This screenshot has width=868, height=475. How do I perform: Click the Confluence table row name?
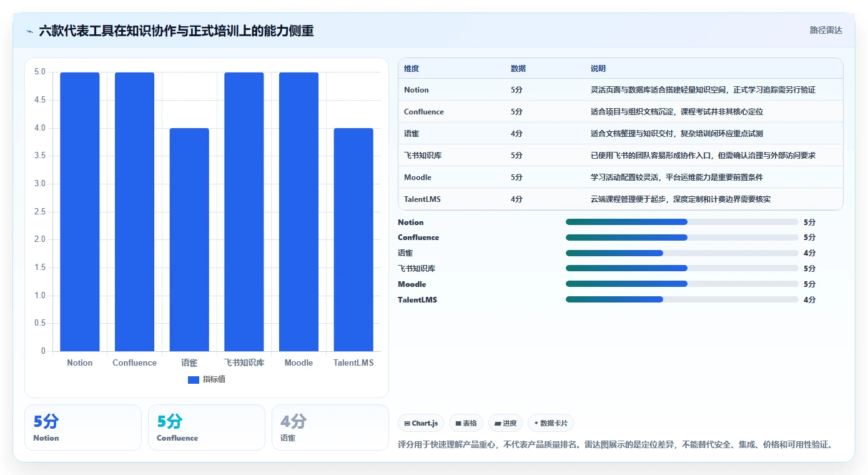[424, 112]
